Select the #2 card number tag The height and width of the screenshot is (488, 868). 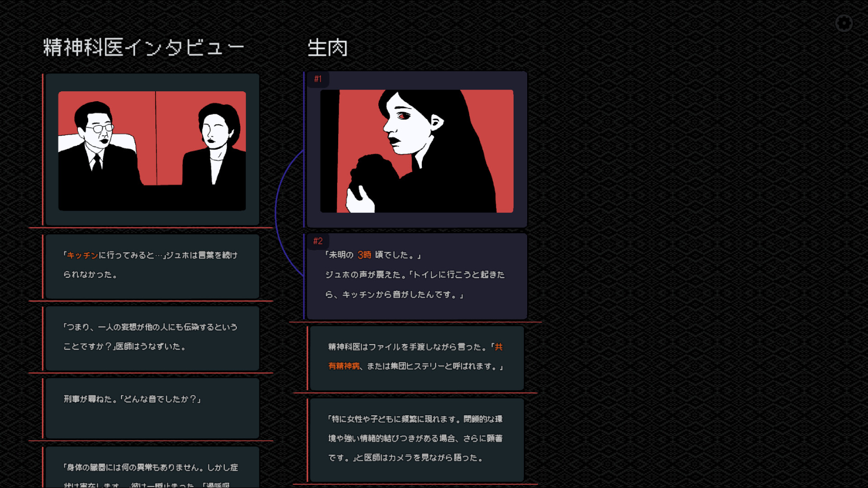[x=318, y=241]
